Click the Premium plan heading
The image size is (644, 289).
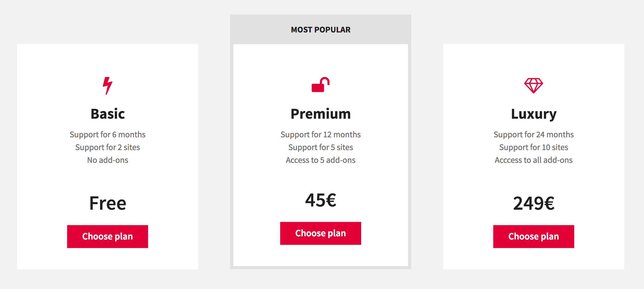pos(321,114)
